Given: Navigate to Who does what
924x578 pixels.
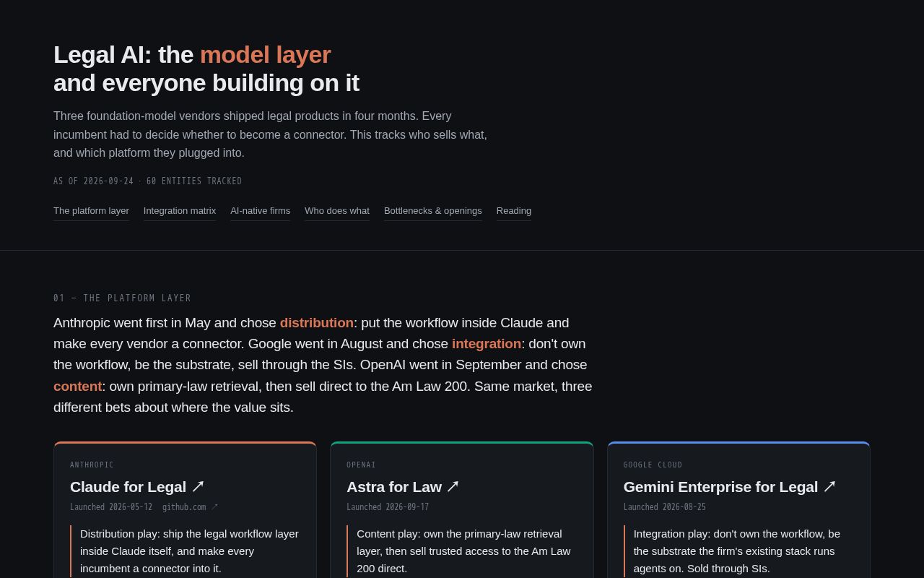Looking at the screenshot, I should [337, 211].
